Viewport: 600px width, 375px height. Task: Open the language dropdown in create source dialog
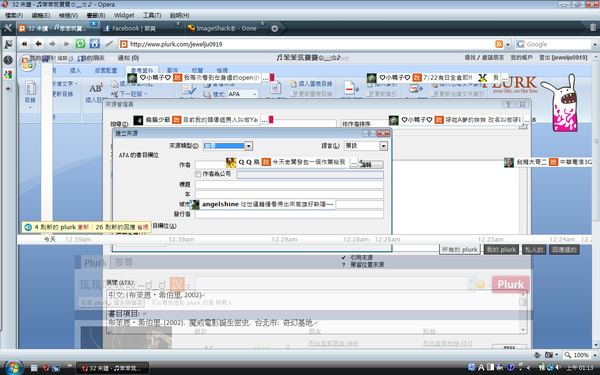(x=383, y=146)
